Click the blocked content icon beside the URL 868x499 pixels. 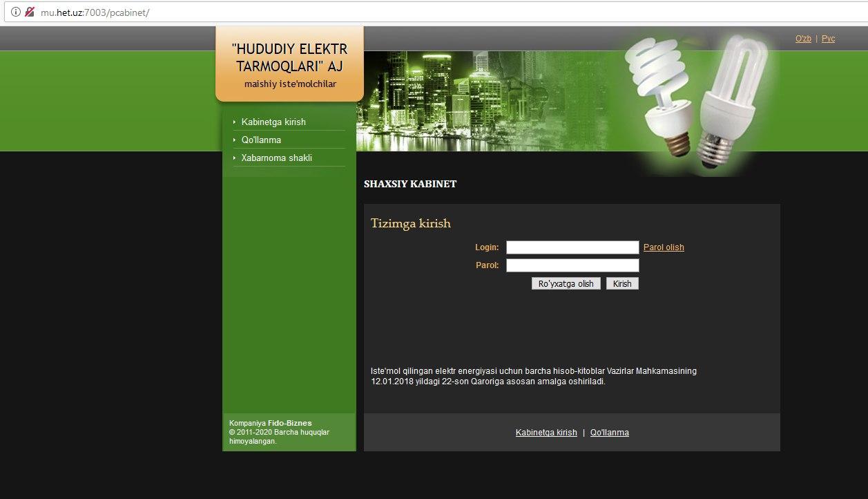coord(29,12)
